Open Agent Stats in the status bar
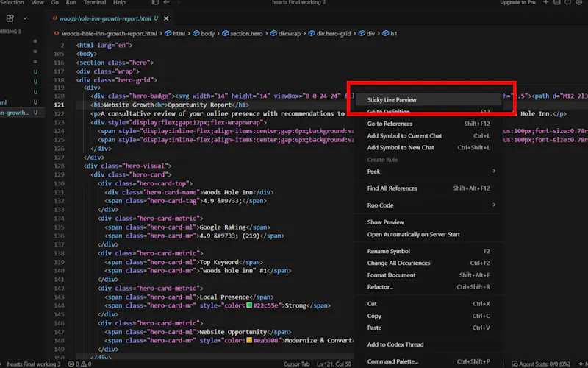The width and height of the screenshot is (588, 368). pos(541,364)
